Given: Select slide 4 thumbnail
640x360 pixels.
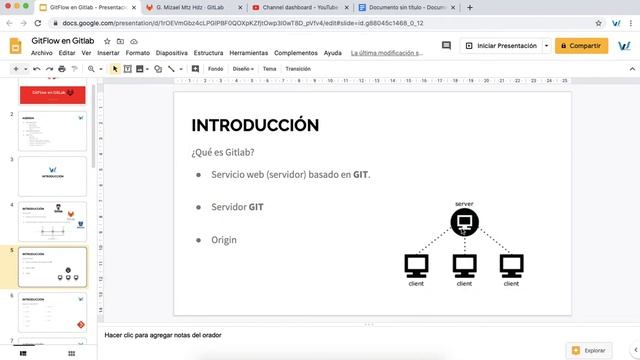Looking at the screenshot, I should pos(53,222).
